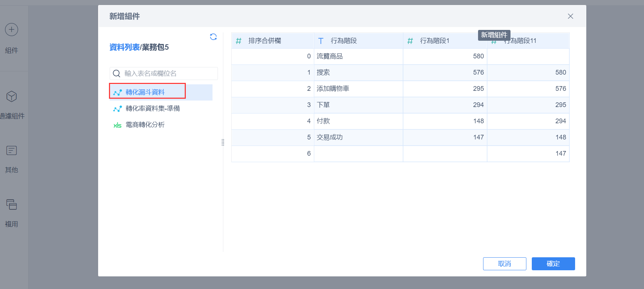The image size is (644, 289).
Task: Click the 確定 button
Action: tap(553, 264)
